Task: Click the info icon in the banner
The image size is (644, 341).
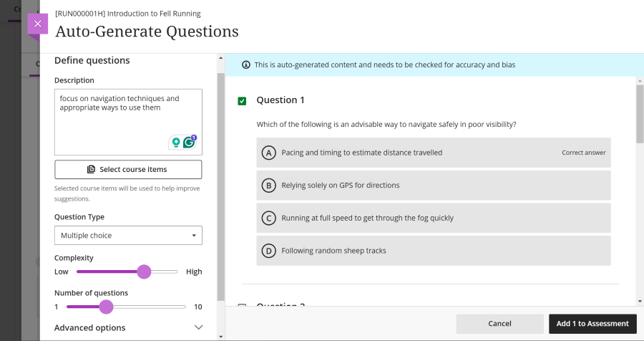Action: pyautogui.click(x=246, y=64)
